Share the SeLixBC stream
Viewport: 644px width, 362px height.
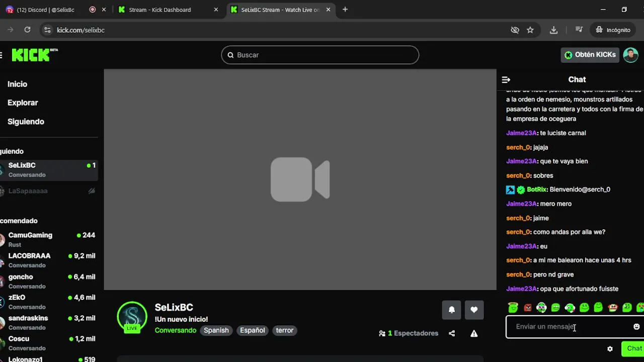(452, 333)
